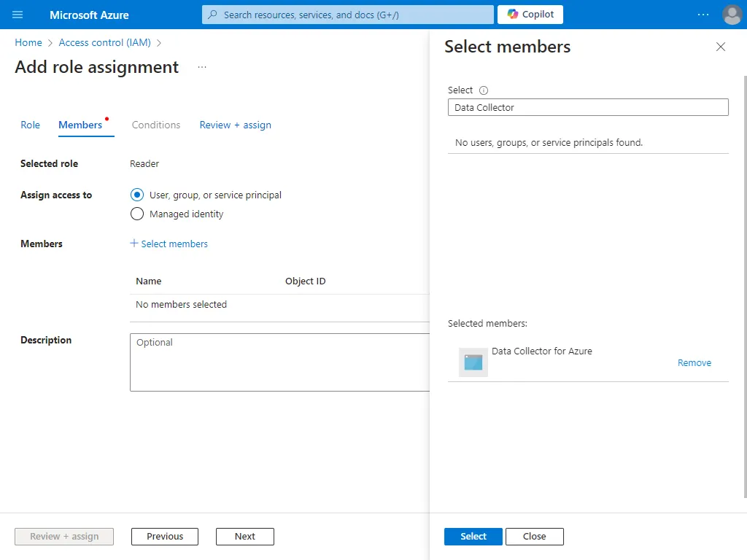The height and width of the screenshot is (560, 747).
Task: Click the Assign access to label
Action: pos(56,195)
